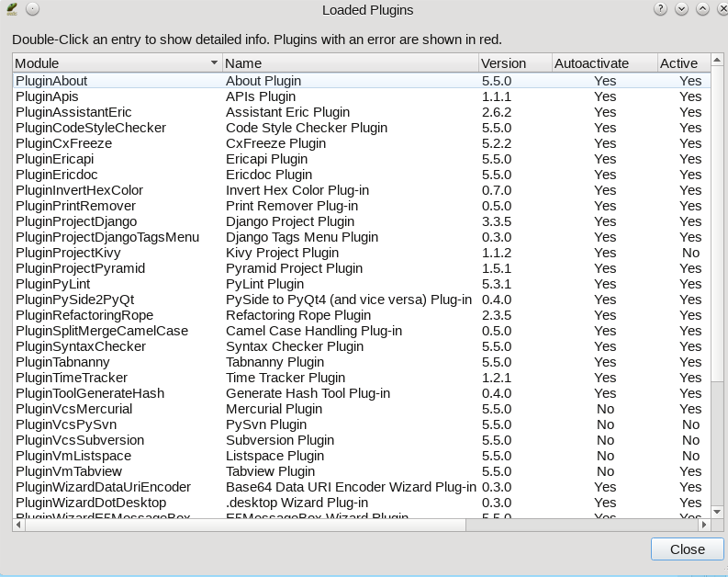
Task: Select the PluginVcsPySvn entry
Action: click(65, 424)
